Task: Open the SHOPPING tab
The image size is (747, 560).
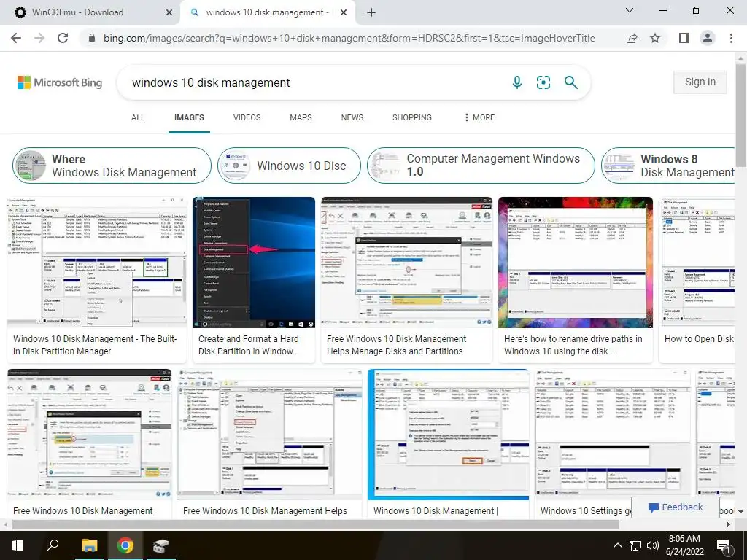Action: pos(412,117)
